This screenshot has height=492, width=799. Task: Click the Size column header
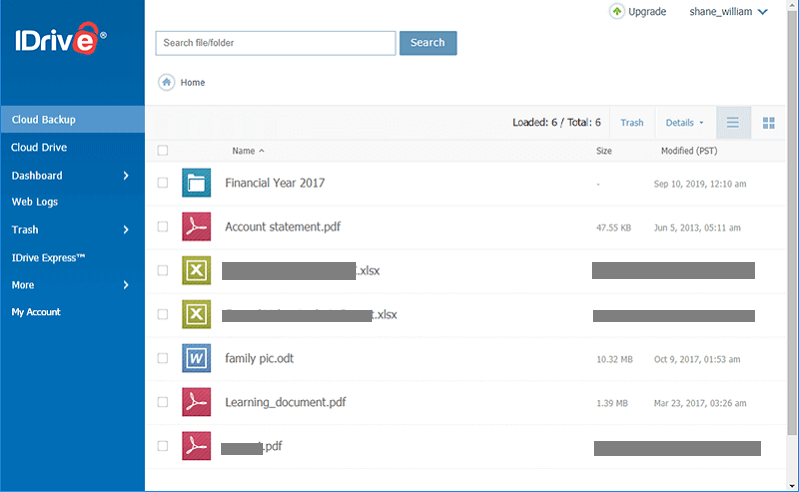tap(604, 151)
